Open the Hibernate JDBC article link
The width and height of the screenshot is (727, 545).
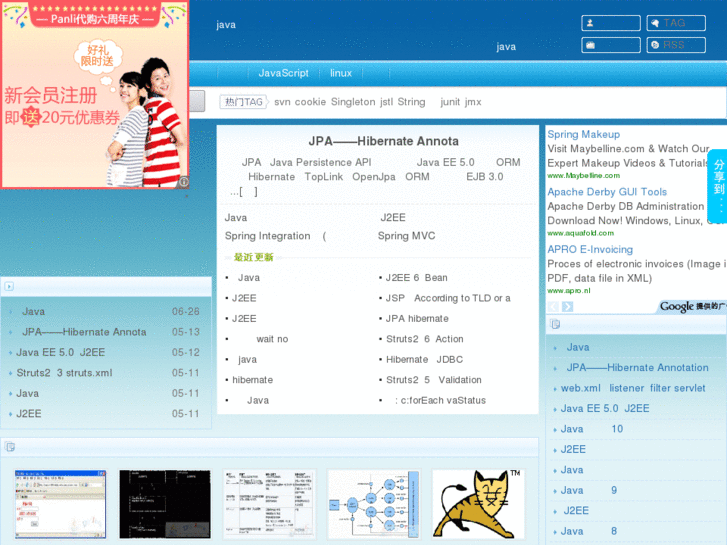pyautogui.click(x=424, y=359)
